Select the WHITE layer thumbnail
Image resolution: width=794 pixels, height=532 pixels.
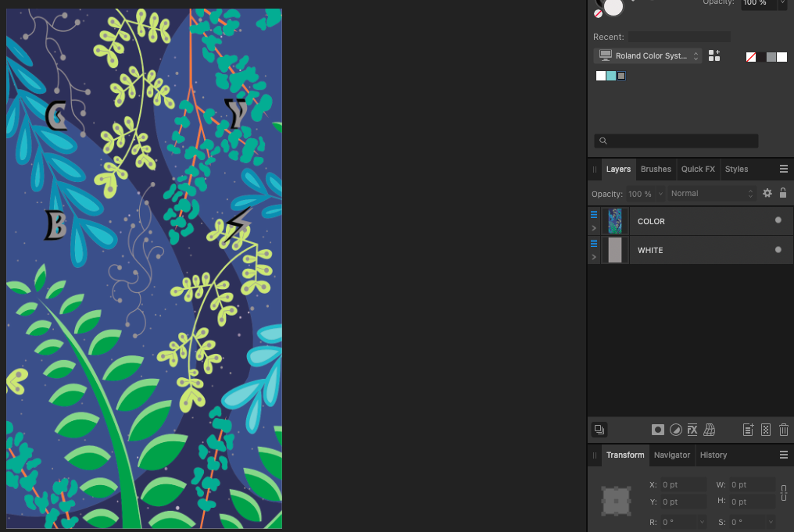tap(615, 250)
